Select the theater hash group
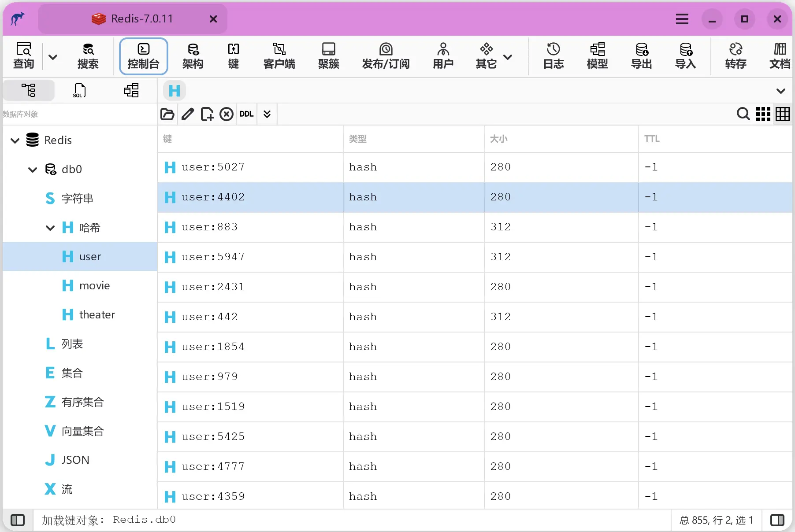Image resolution: width=795 pixels, height=532 pixels. [80, 315]
